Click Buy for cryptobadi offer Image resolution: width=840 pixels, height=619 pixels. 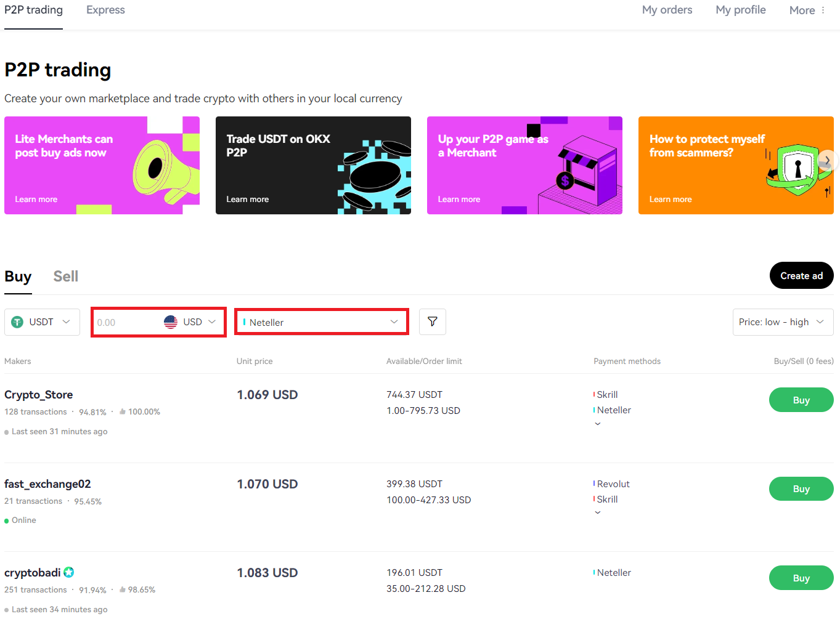801,578
